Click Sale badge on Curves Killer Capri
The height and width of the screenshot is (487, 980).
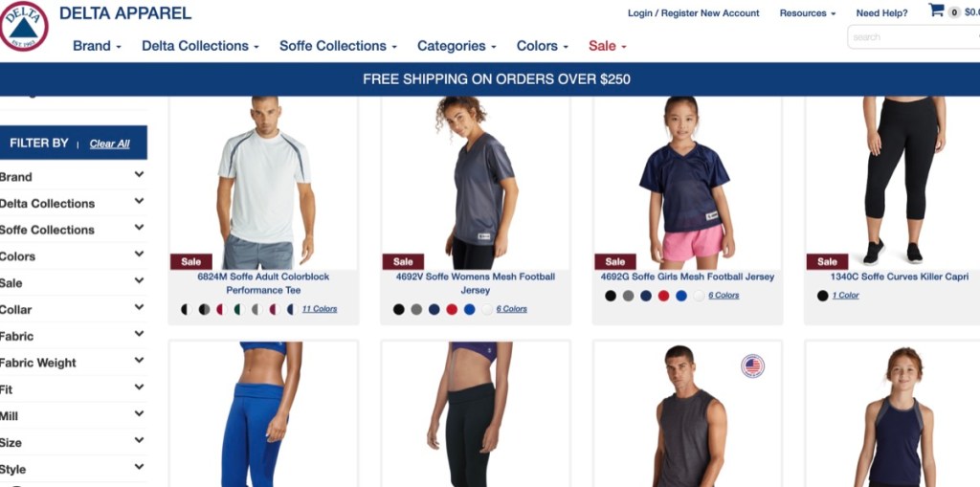827,261
